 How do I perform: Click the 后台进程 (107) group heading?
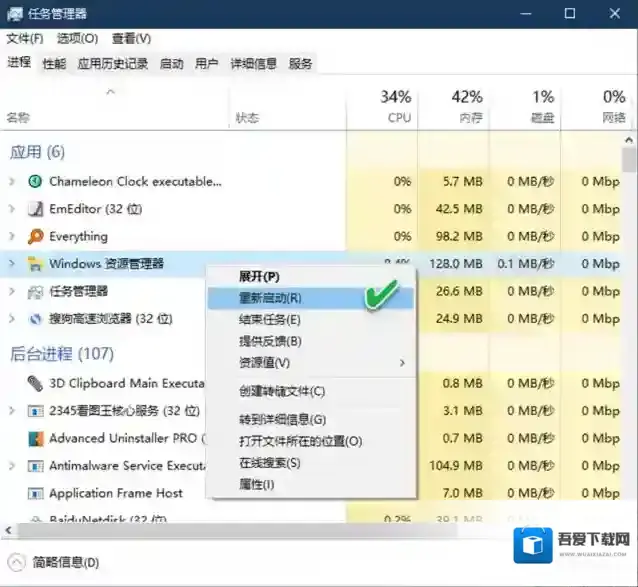[x=62, y=354]
